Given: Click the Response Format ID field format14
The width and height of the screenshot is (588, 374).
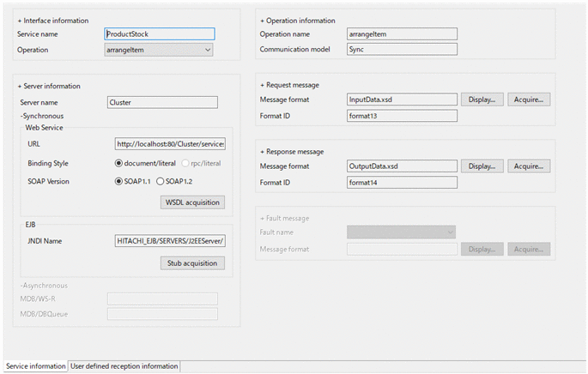Looking at the screenshot, I should point(402,182).
